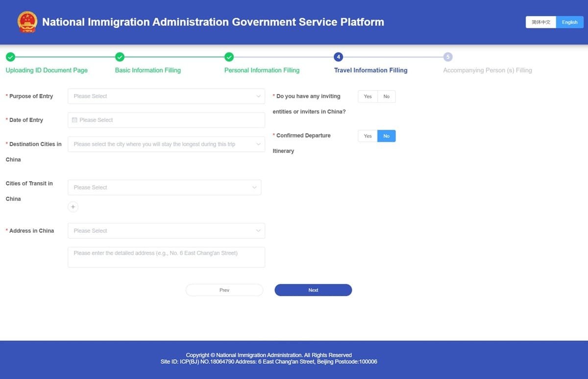Open the Address in China dropdown
The height and width of the screenshot is (379, 588).
click(x=166, y=231)
